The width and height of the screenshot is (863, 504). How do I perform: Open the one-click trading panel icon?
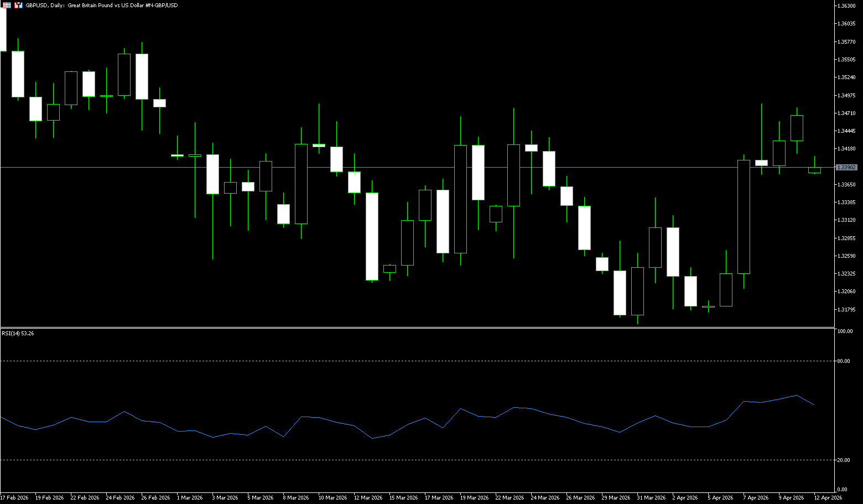(18, 5)
